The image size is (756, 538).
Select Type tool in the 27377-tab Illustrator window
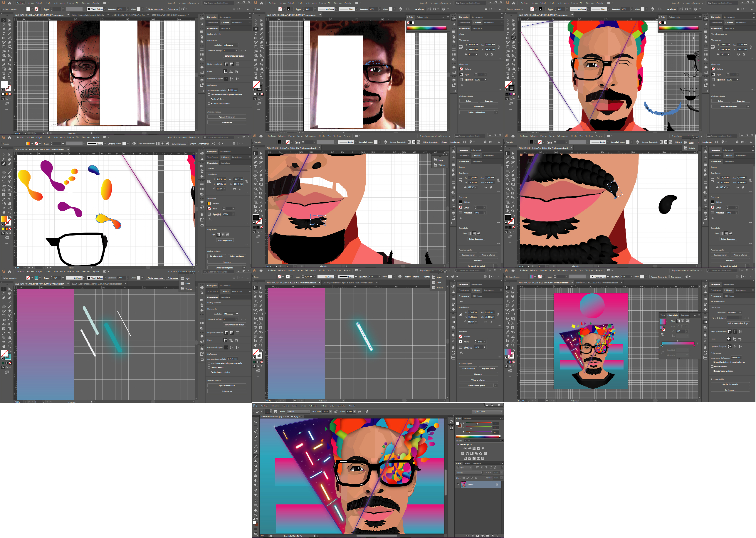coord(4,33)
